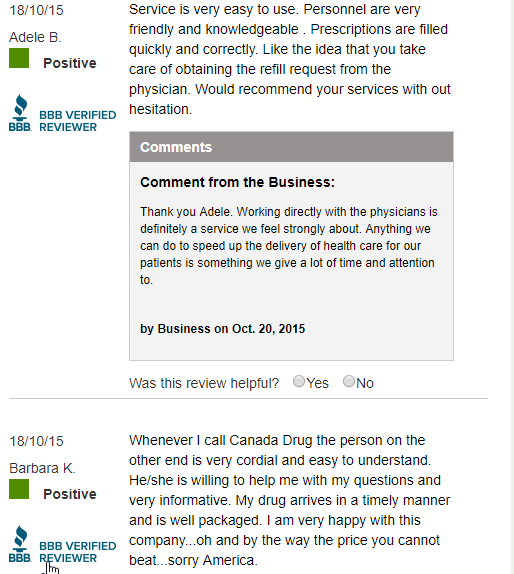Click green Positive square for Barbara K.
Screen dimensions: 514x574
[x=19, y=489]
